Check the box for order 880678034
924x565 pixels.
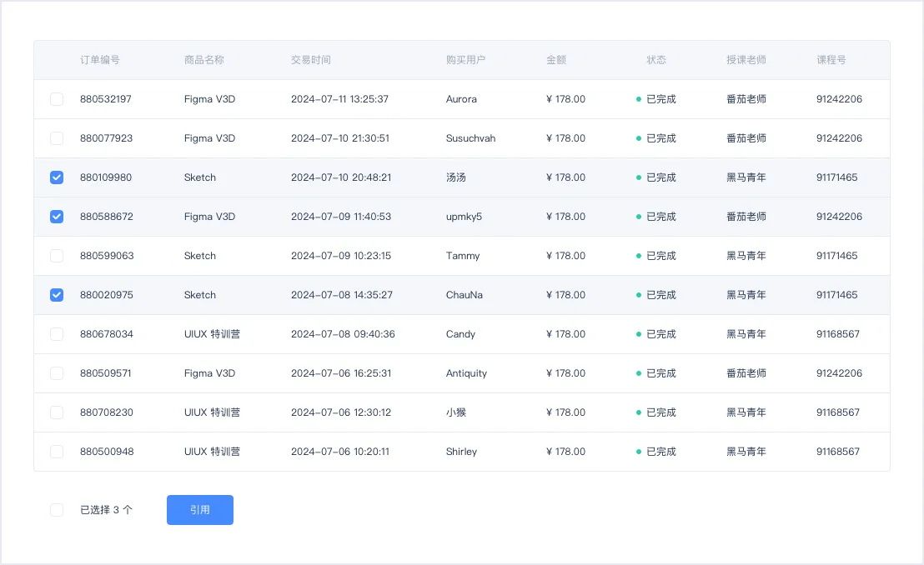click(57, 334)
